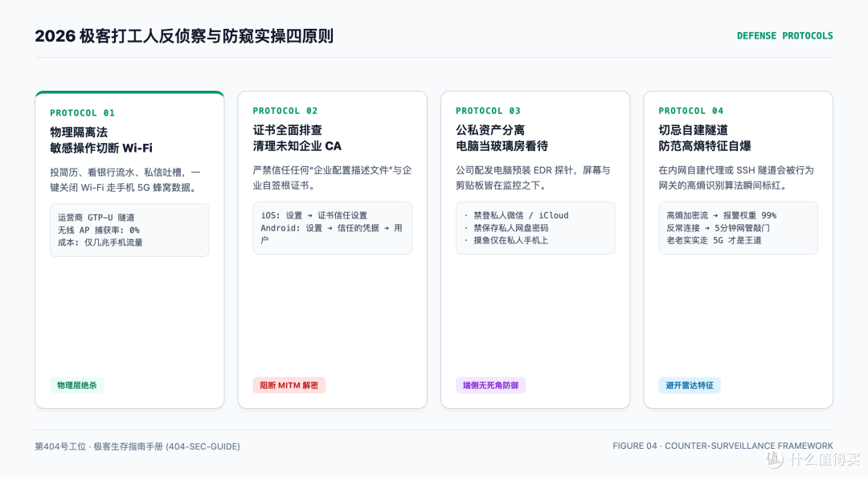The width and height of the screenshot is (868, 477).
Task: Click the green 物理层绝杀 tag
Action: 77,385
